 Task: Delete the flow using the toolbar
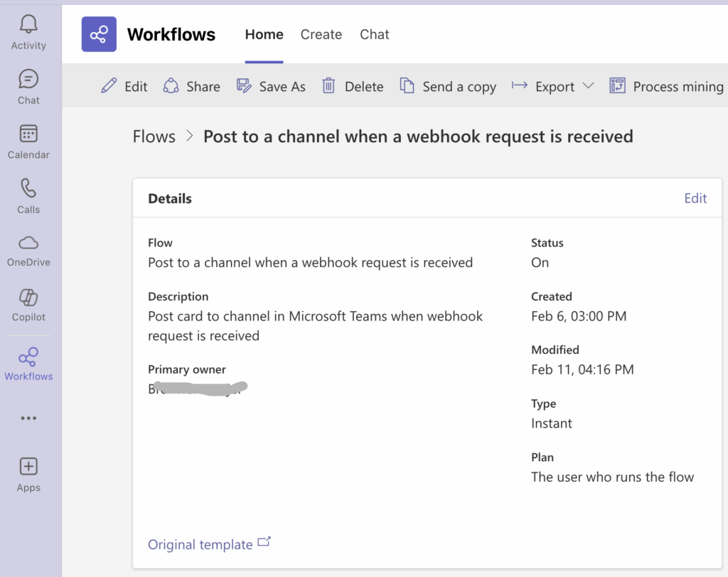click(x=353, y=86)
